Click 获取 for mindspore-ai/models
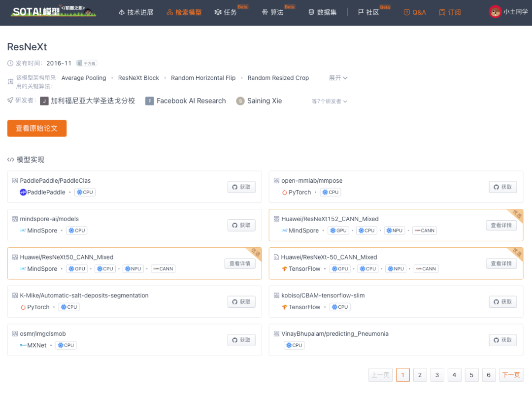 point(241,225)
